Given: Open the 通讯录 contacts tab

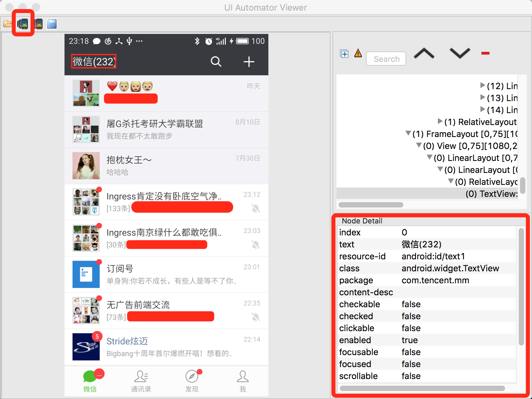Looking at the screenshot, I should tap(141, 381).
